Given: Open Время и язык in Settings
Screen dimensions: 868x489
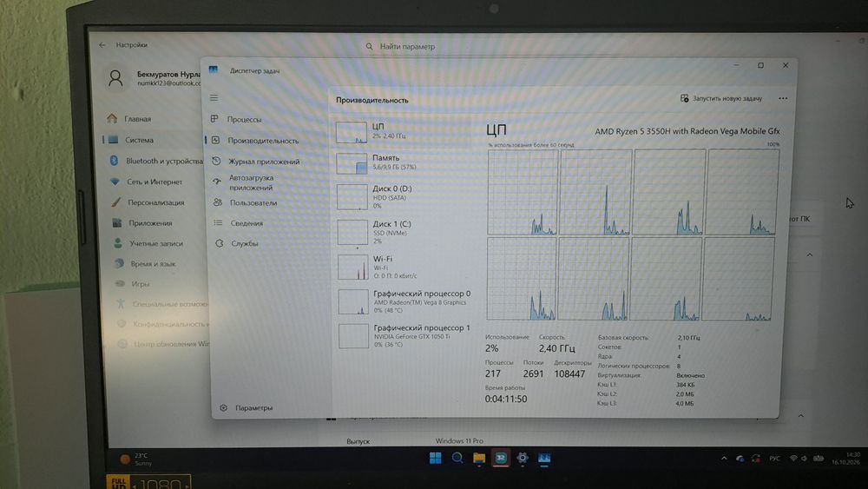Looking at the screenshot, I should click(x=153, y=263).
